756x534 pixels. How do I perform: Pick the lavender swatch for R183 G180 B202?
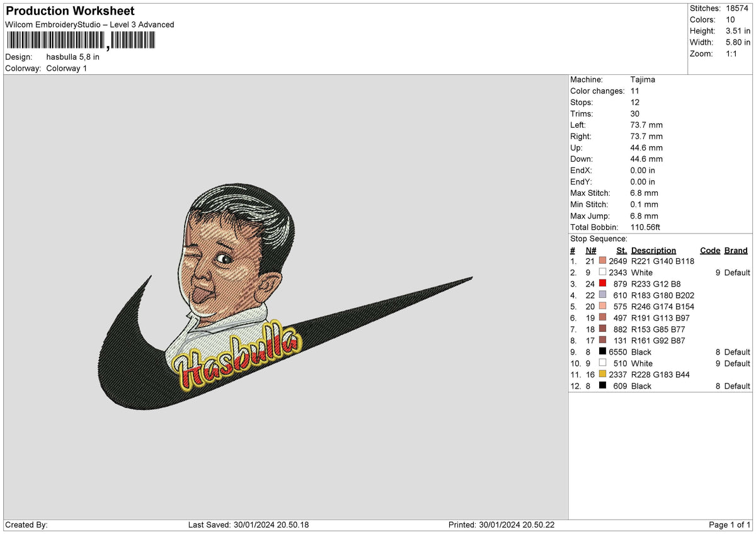[603, 295]
